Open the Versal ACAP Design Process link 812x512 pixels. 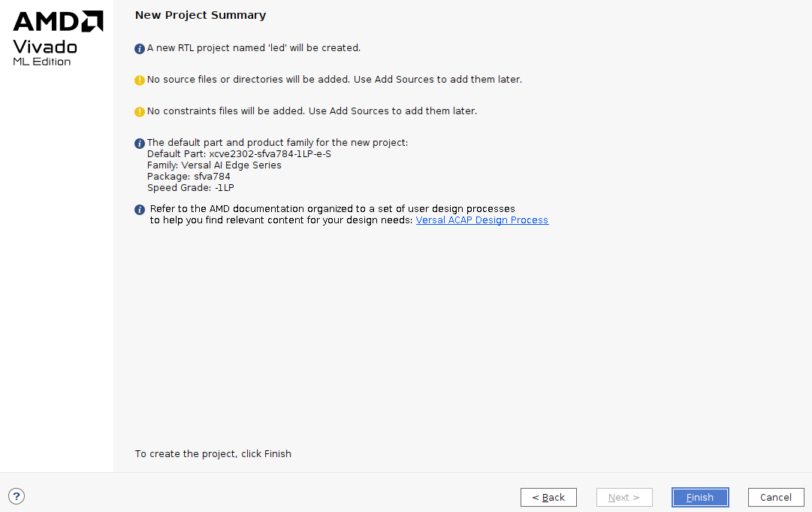(x=482, y=220)
